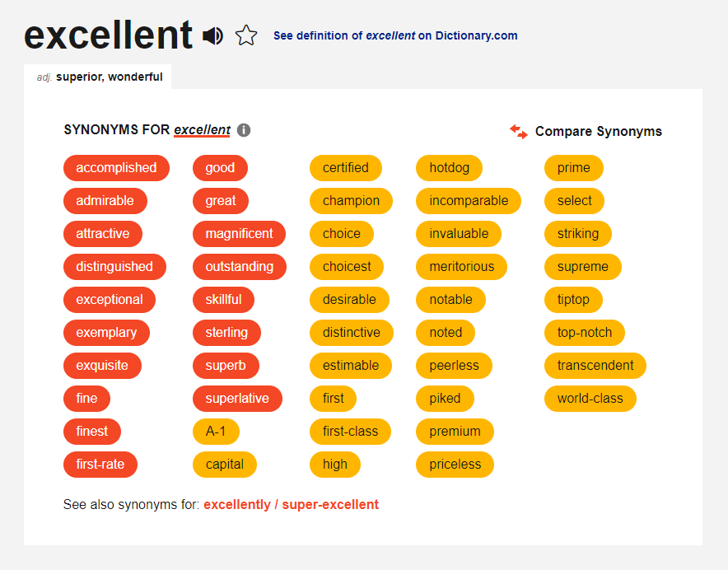Open the synonyms info icon
Screen dimensions: 728x570
pyautogui.click(x=244, y=130)
